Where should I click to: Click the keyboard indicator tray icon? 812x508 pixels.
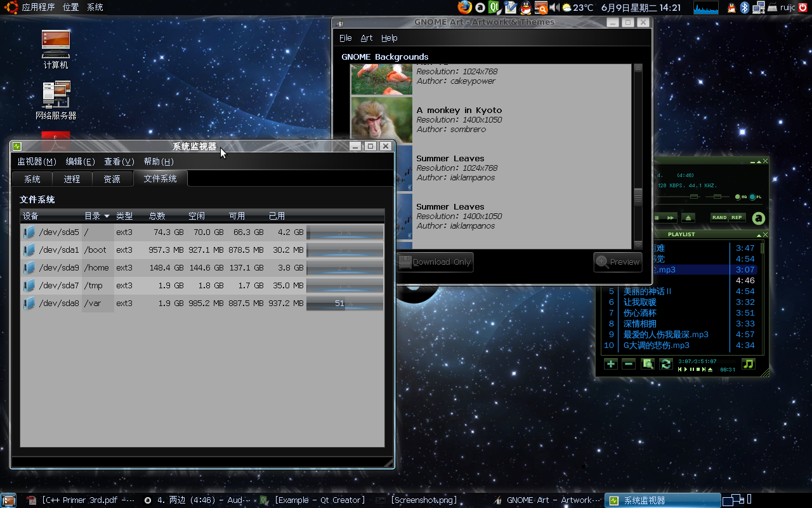(x=773, y=8)
